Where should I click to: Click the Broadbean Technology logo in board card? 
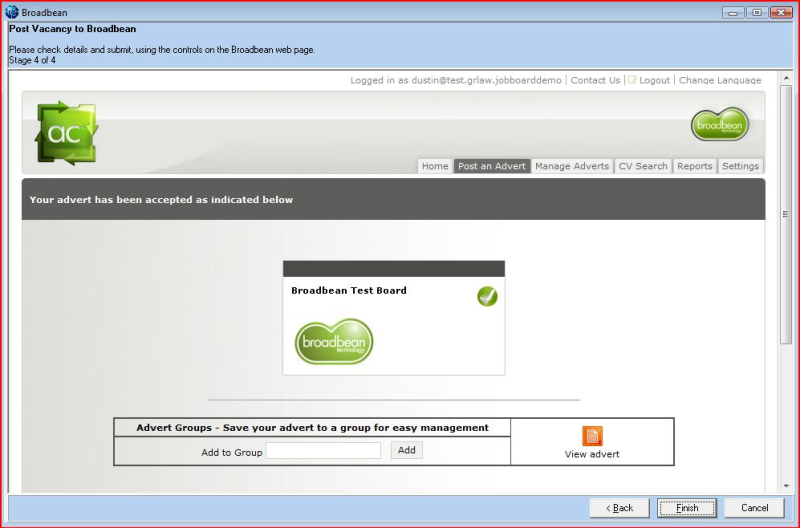(334, 341)
